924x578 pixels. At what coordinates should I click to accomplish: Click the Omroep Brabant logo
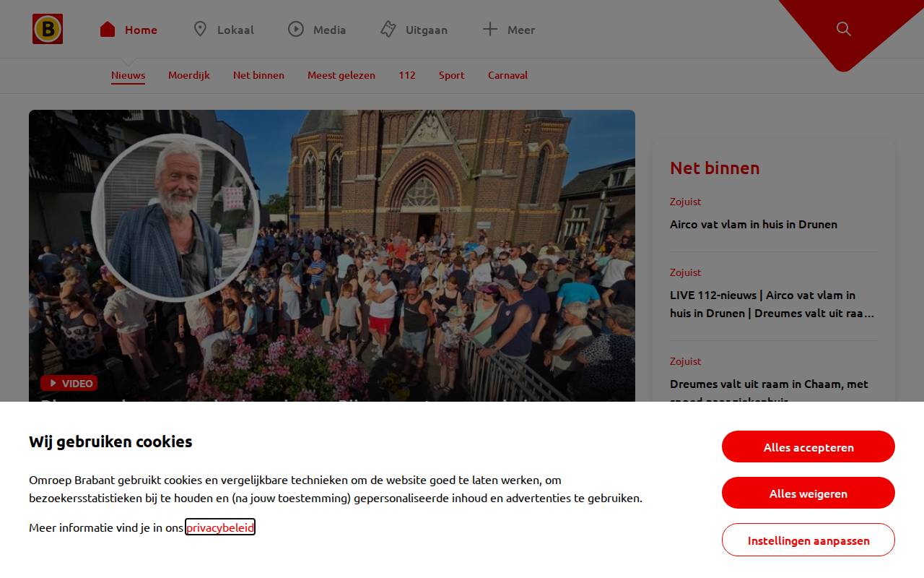pos(48,29)
